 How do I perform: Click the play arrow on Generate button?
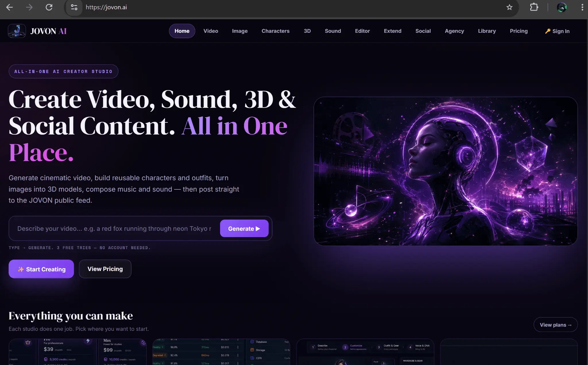(x=258, y=229)
